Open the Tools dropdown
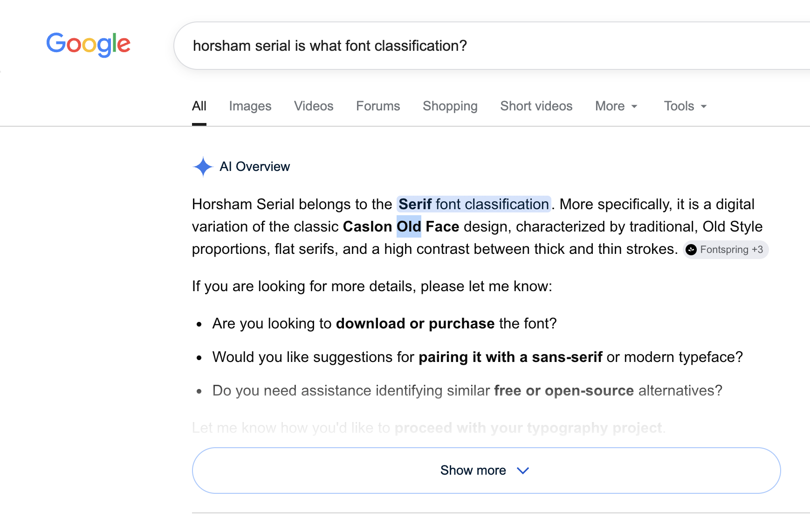This screenshot has width=810, height=532. click(686, 106)
